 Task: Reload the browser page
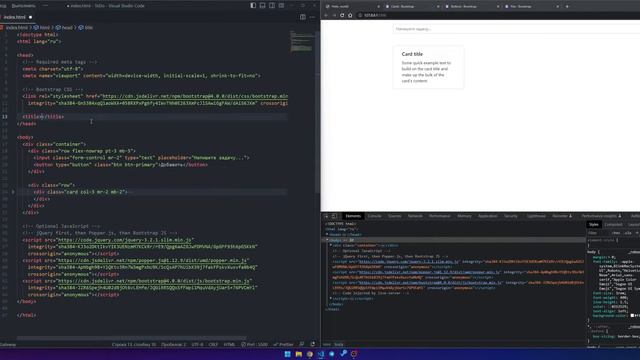coord(342,15)
